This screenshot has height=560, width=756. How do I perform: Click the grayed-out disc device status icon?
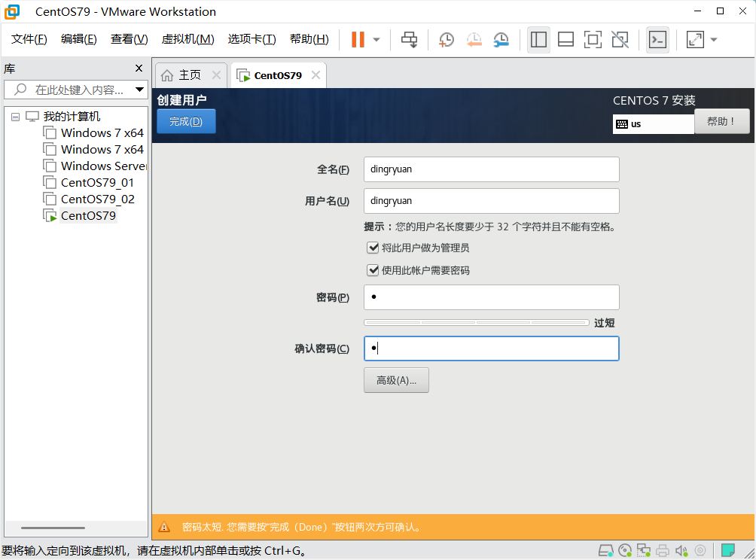point(700,550)
